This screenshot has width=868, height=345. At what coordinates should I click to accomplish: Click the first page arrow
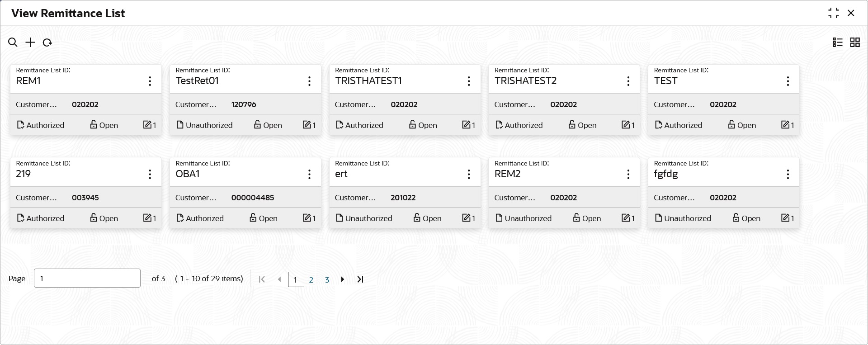262,279
